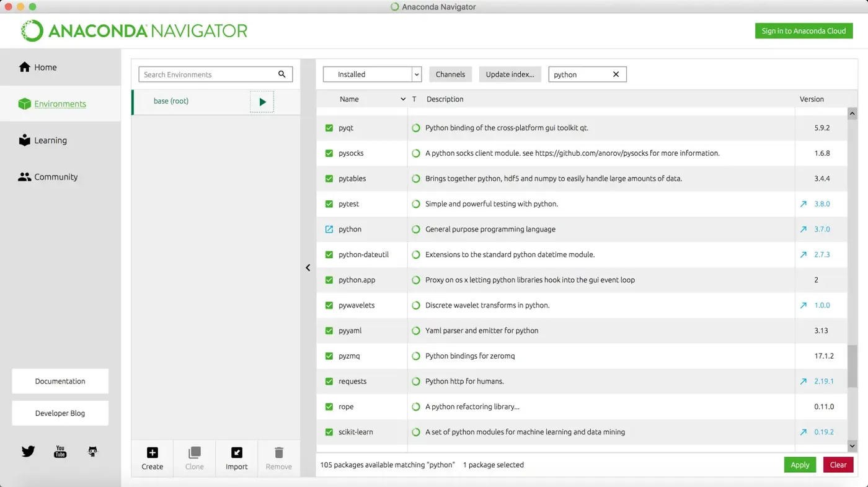This screenshot has height=487, width=868.
Task: Open the Learning section
Action: pyautogui.click(x=60, y=140)
